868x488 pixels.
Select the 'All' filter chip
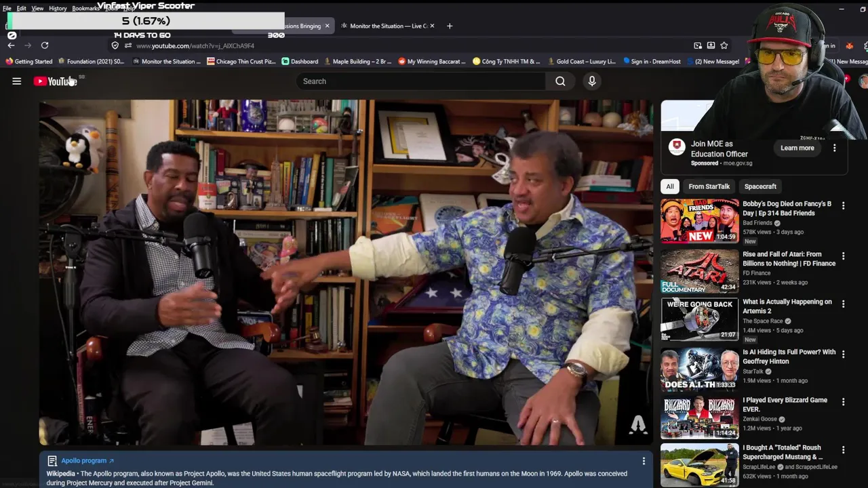click(x=670, y=186)
